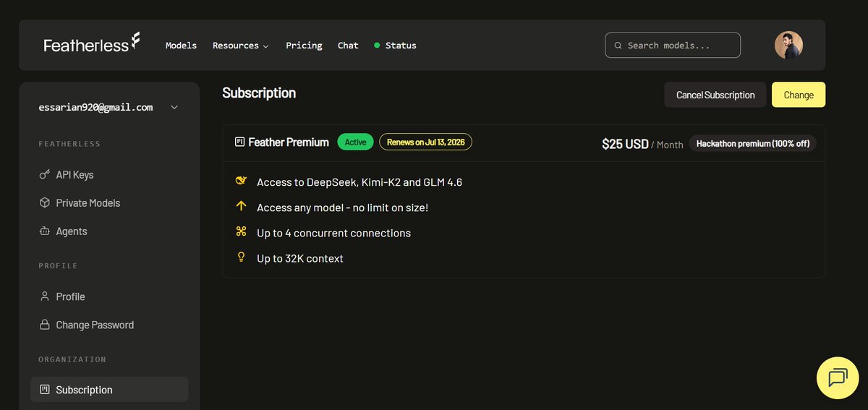Click the icon beside sidebar Subscription
The height and width of the screenshot is (410, 868).
[x=44, y=389]
